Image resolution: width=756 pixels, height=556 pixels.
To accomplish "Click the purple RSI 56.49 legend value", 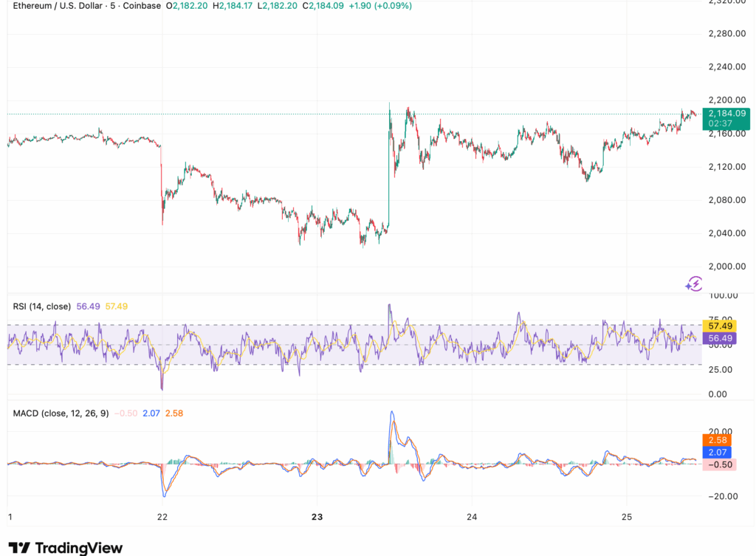I will click(89, 306).
